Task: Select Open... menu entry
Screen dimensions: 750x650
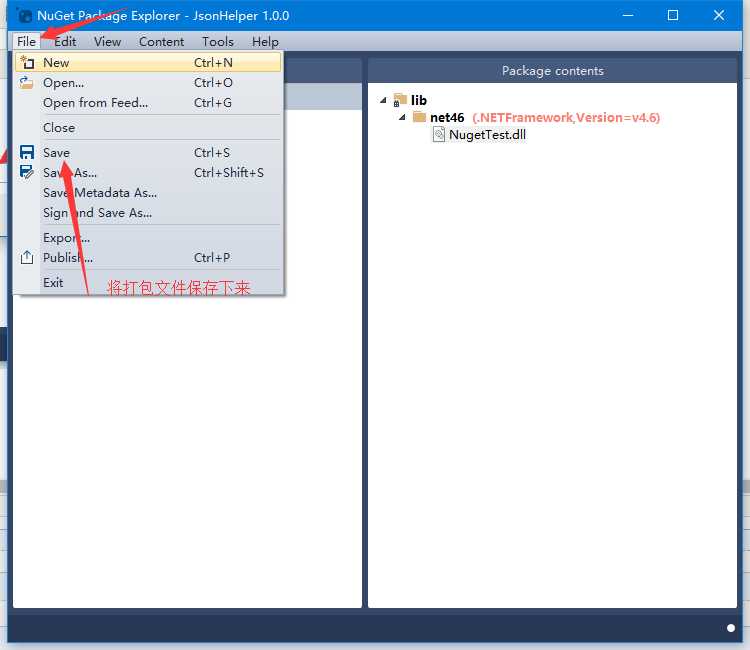Action: 148,83
